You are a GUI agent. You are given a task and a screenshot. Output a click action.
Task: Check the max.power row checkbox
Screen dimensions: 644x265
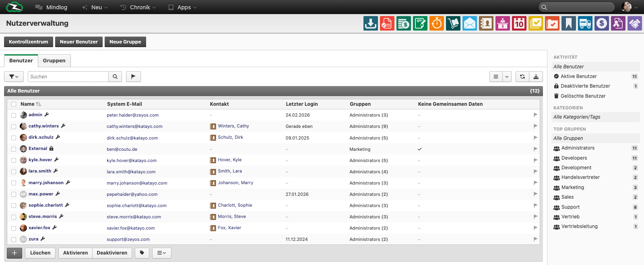pyautogui.click(x=14, y=194)
